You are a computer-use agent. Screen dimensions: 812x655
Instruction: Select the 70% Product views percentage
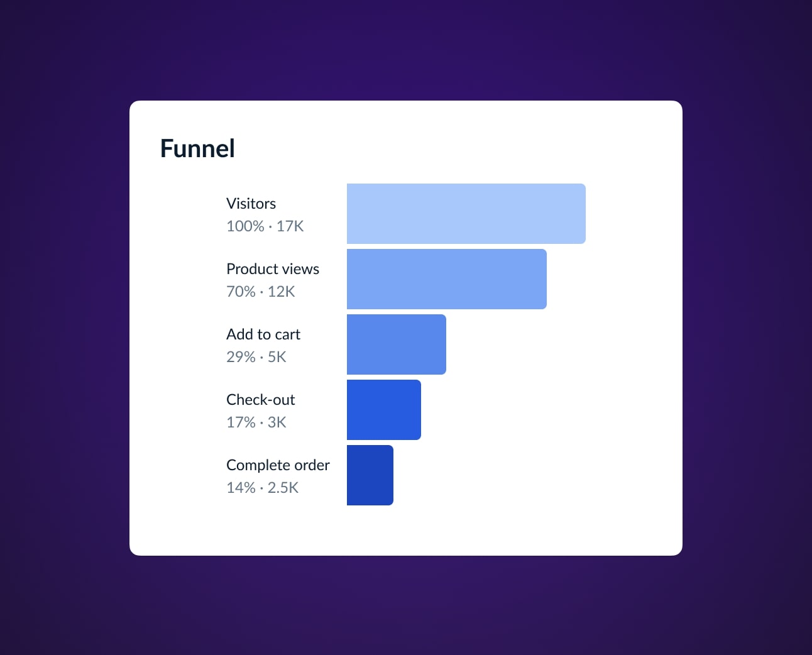click(x=241, y=292)
